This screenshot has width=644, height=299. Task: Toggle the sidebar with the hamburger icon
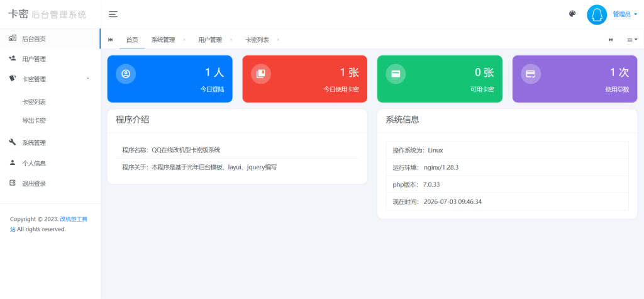pyautogui.click(x=113, y=14)
